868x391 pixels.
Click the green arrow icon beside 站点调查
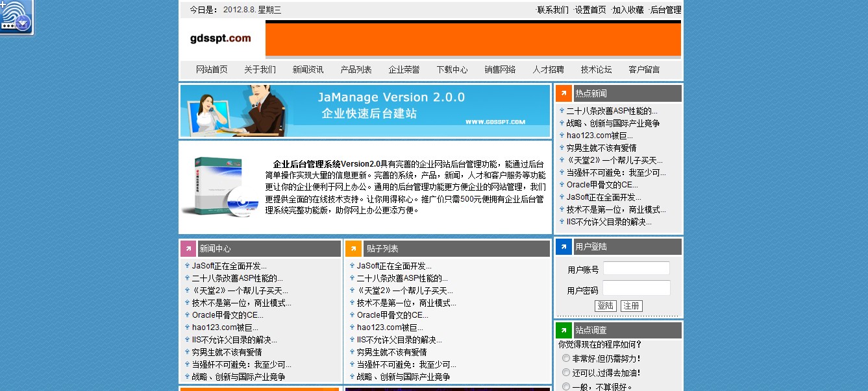click(x=564, y=330)
